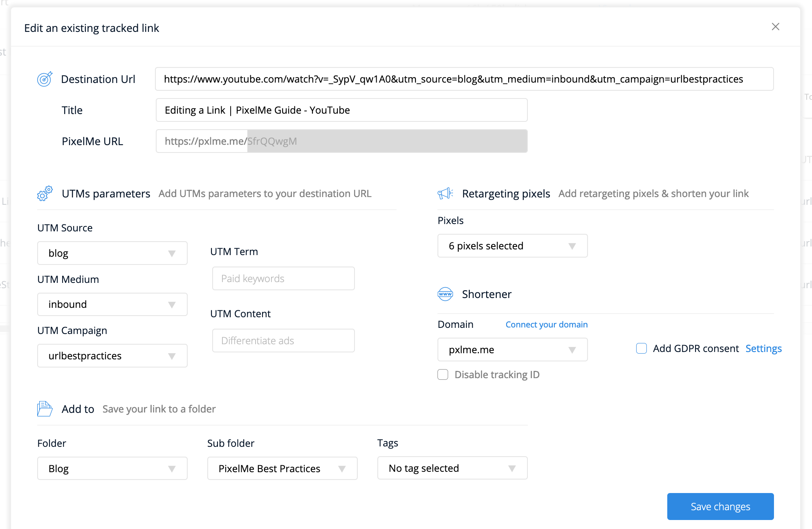Click the Save changes button
This screenshot has width=812, height=529.
click(x=720, y=507)
